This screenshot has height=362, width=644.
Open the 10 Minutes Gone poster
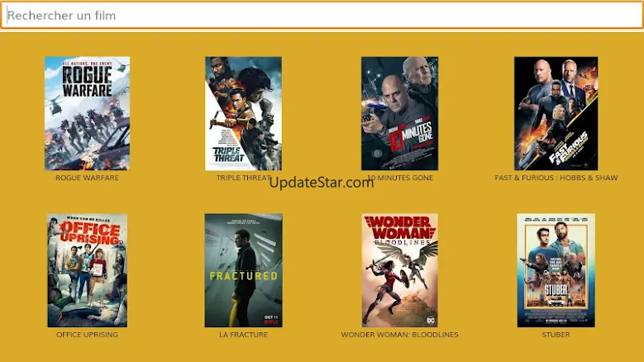click(x=399, y=113)
